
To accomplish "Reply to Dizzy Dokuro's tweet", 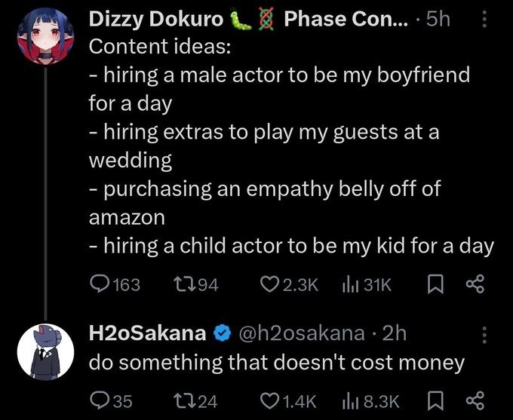I will click(100, 284).
